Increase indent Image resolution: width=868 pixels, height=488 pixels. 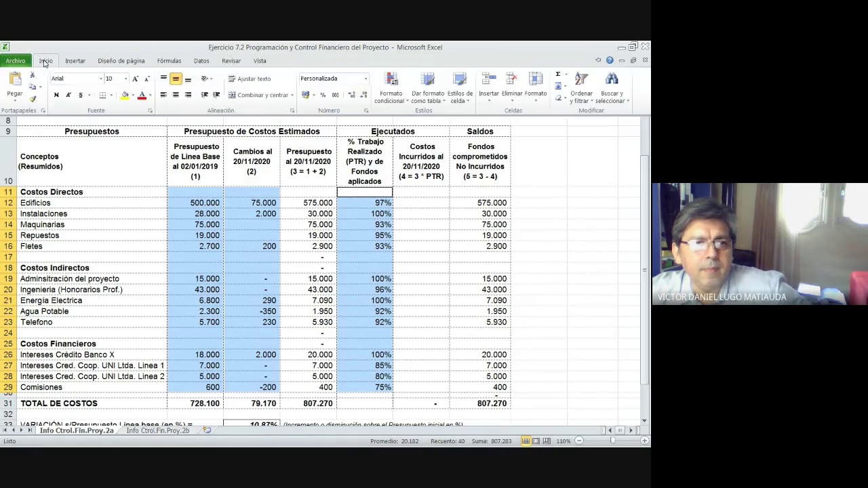coord(216,95)
